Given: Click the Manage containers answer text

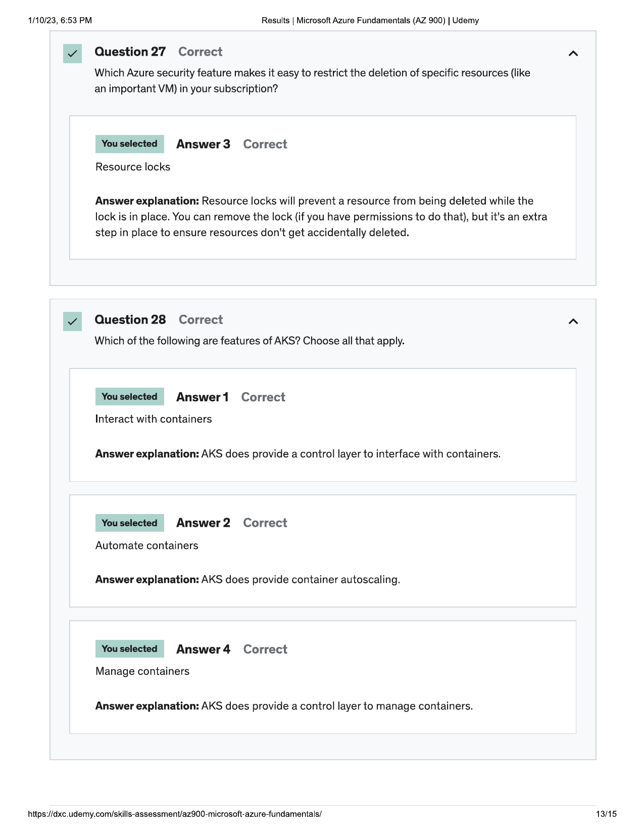Looking at the screenshot, I should pos(142,671).
